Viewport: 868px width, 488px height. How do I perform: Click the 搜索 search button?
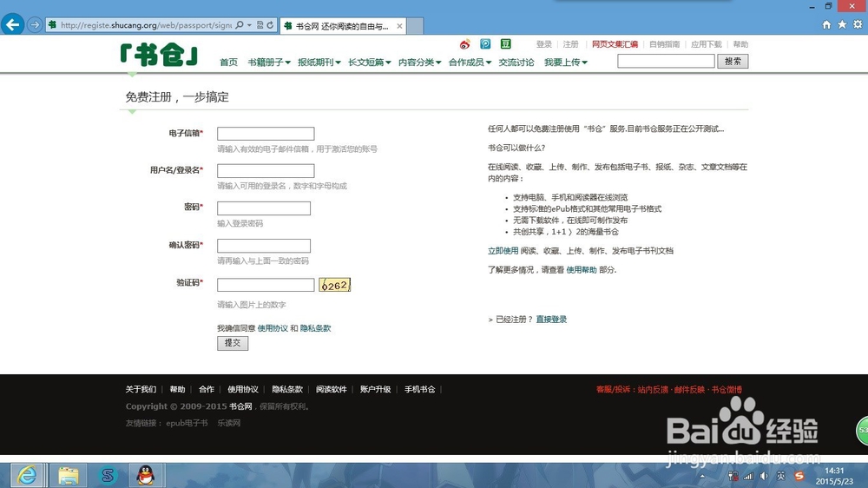pos(733,61)
